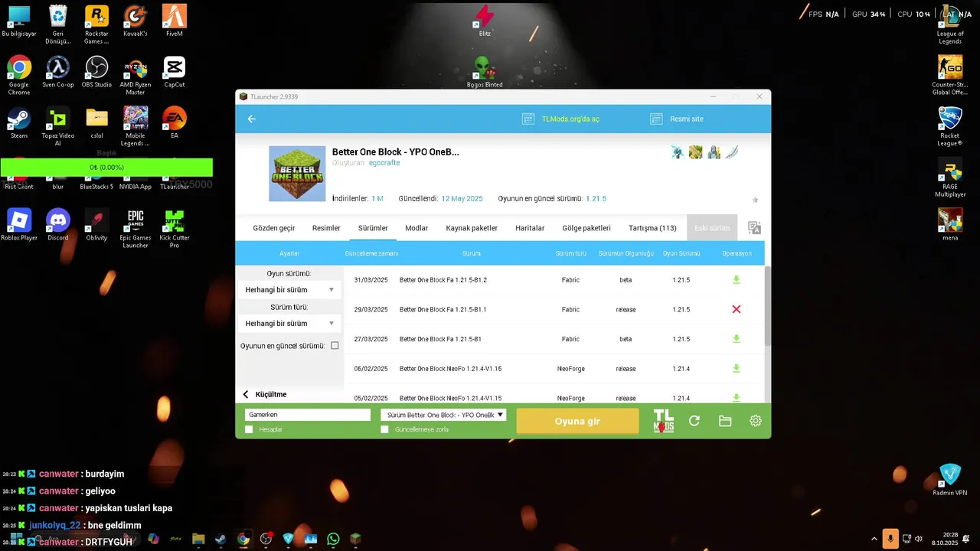Open WhatsApp from the taskbar
The width and height of the screenshot is (980, 551).
click(x=333, y=539)
